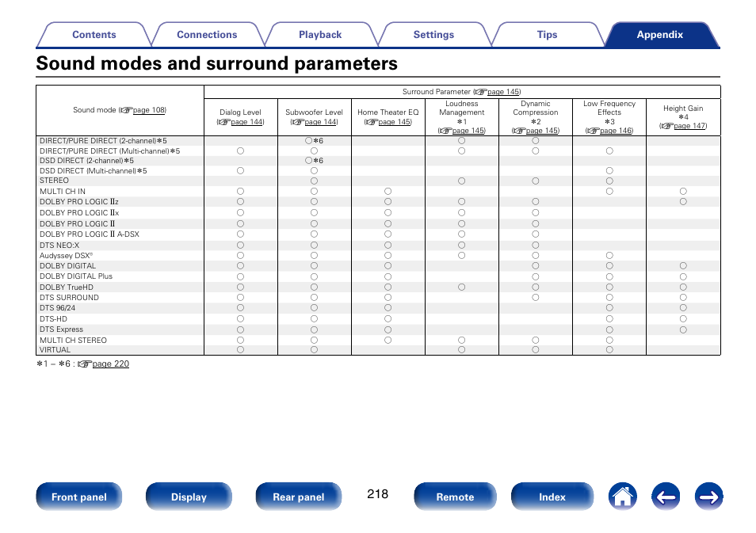Select the 'DTS Express' row label
This screenshot has height=533, width=756.
pos(61,329)
